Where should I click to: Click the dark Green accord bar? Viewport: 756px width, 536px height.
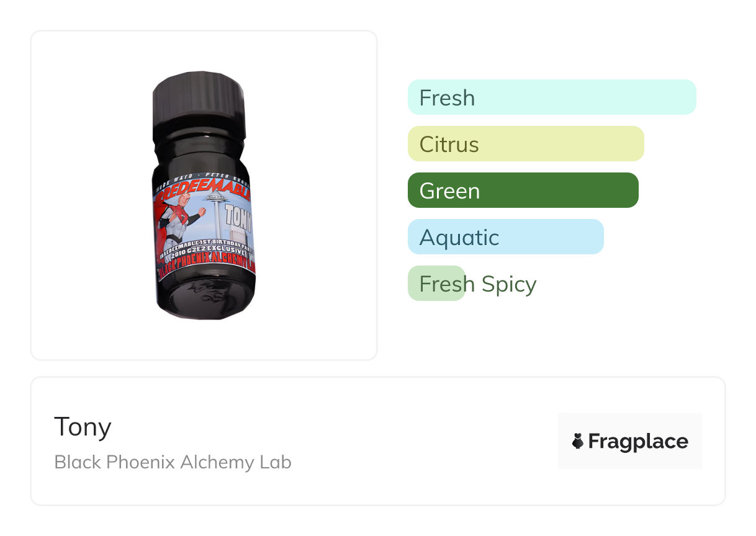[x=523, y=190]
